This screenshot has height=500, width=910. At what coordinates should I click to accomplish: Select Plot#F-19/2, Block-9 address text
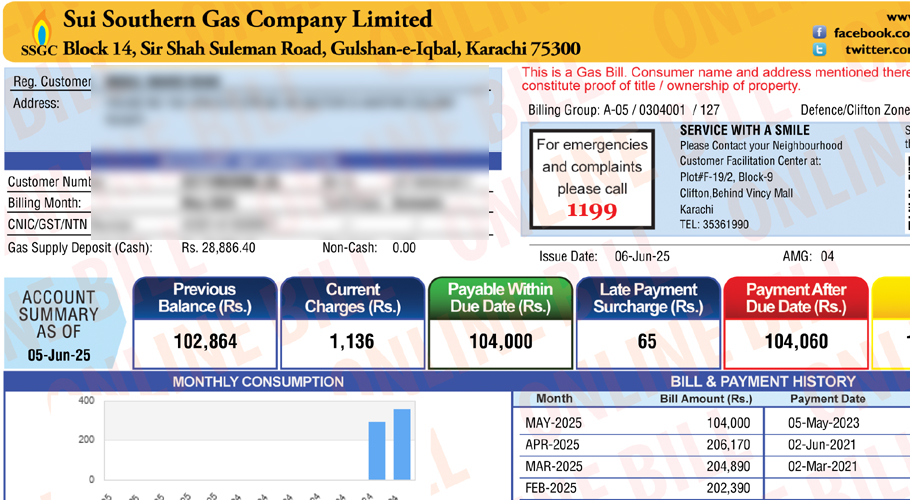coord(726,177)
